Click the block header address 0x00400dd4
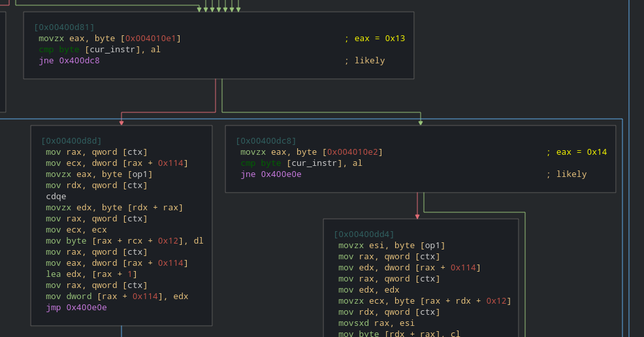 364,234
